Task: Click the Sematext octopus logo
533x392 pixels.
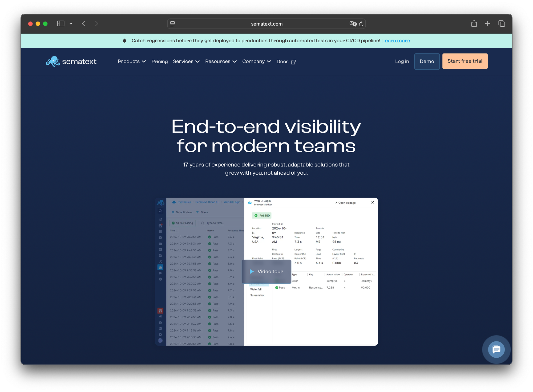Action: pos(71,62)
